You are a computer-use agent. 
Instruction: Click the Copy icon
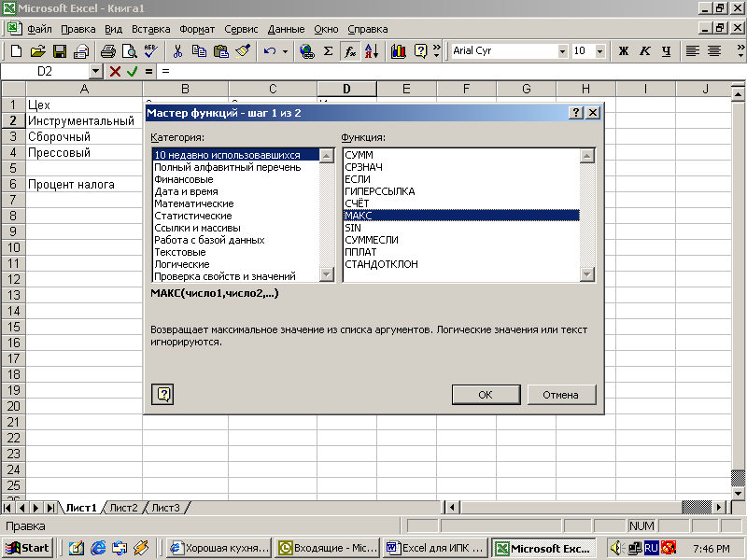[x=199, y=51]
